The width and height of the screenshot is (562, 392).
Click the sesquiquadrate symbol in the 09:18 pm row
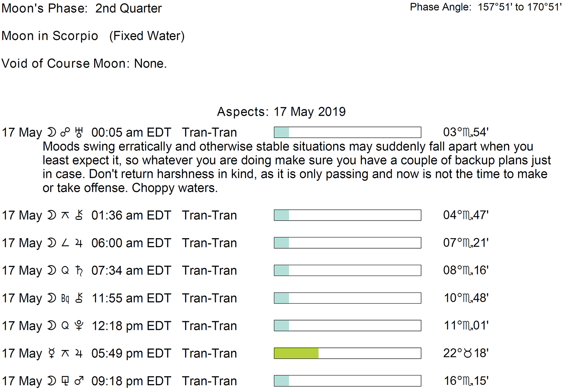click(65, 381)
